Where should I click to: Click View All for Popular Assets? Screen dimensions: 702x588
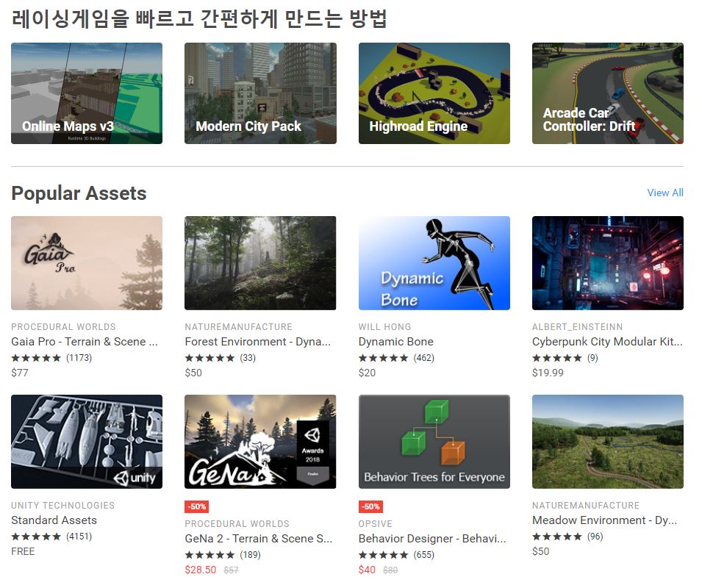point(665,193)
